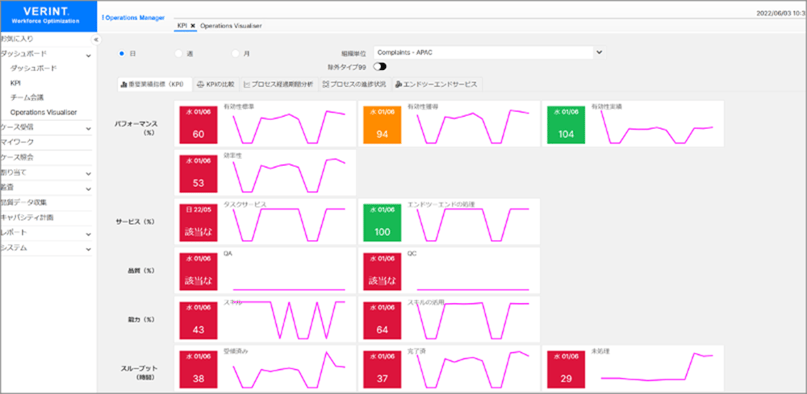Viewport: 807px width, 394px height.
Task: Open the 有効性獲得 trend sparkline
Action: [473, 127]
